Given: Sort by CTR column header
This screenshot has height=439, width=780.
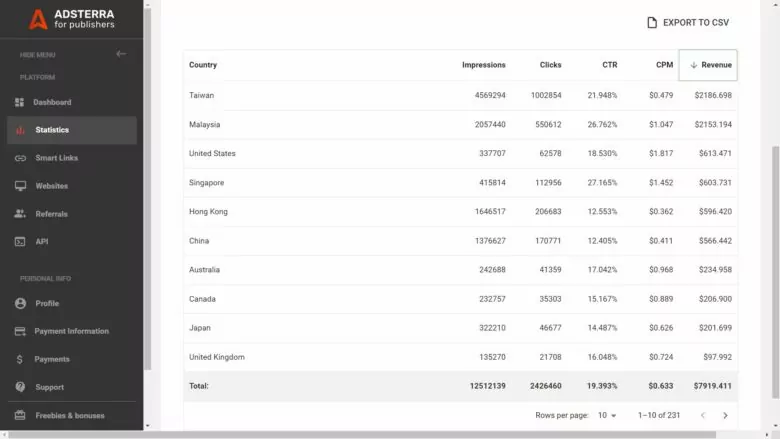Looking at the screenshot, I should (x=609, y=65).
